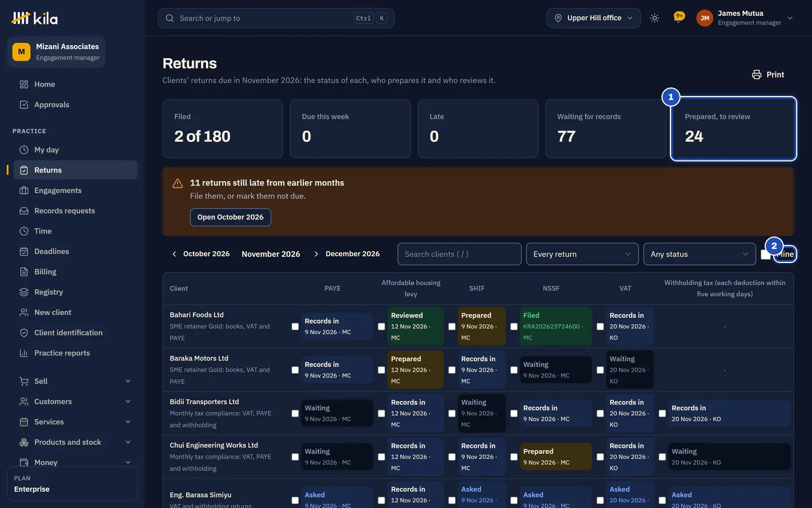The image size is (812, 508).
Task: Click the Open October 2026 button
Action: [x=230, y=217]
